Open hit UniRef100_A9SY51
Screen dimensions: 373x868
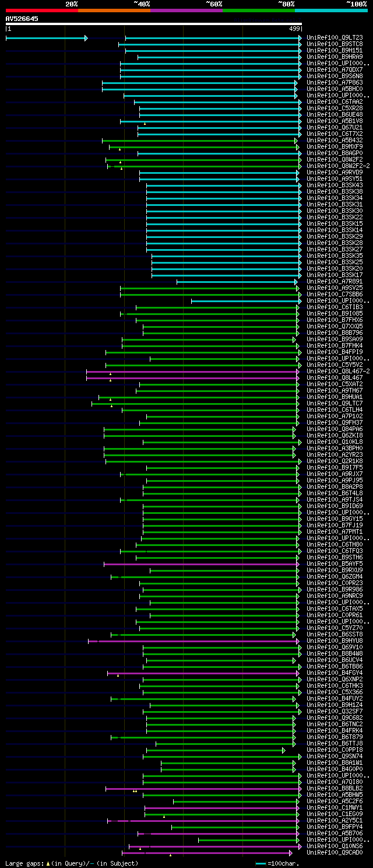click(x=335, y=179)
